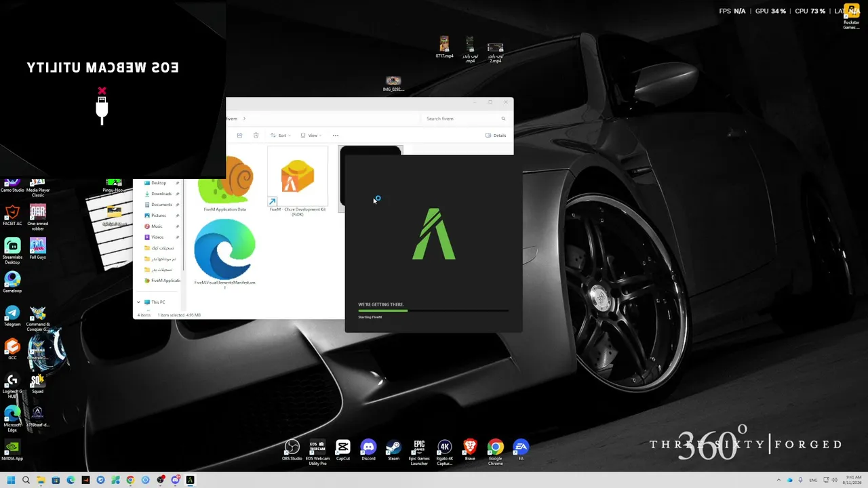Viewport: 868px width, 488px height.
Task: Open the Windows Start menu
Action: (x=11, y=481)
